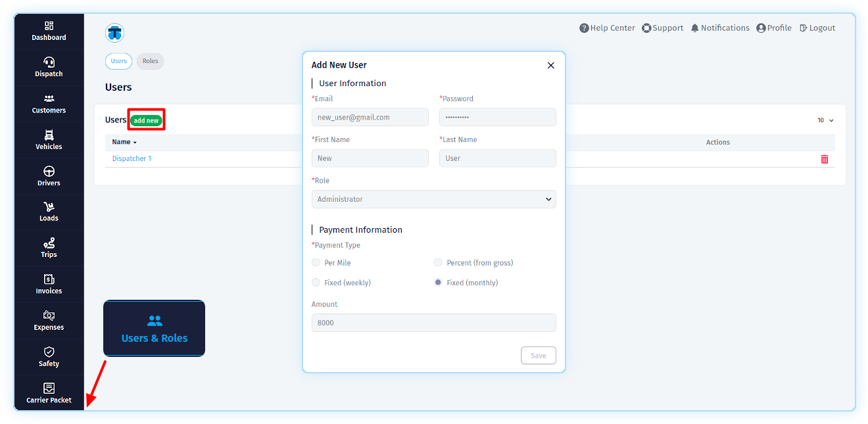Sort by the Name column arrow
This screenshot has height=424, width=868.
coord(134,143)
